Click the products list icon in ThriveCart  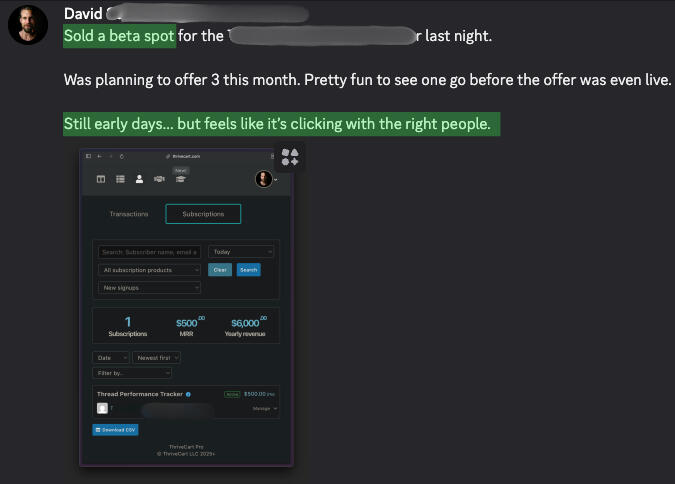click(x=120, y=179)
